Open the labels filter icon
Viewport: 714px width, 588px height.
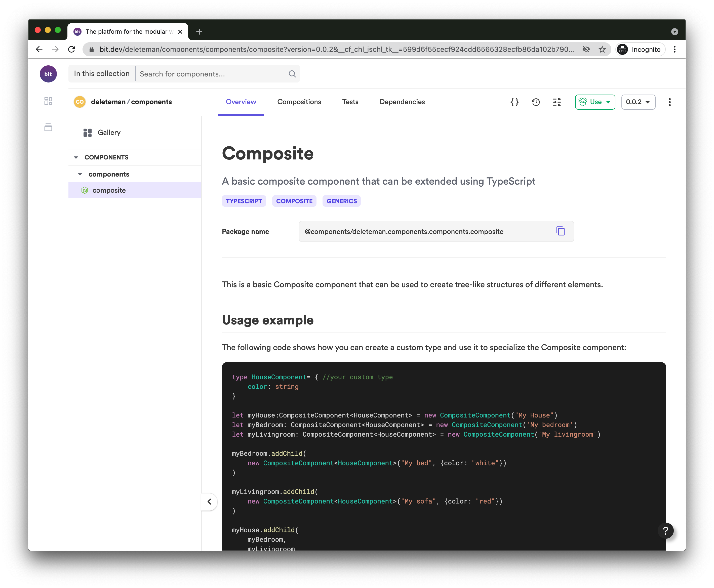[557, 102]
